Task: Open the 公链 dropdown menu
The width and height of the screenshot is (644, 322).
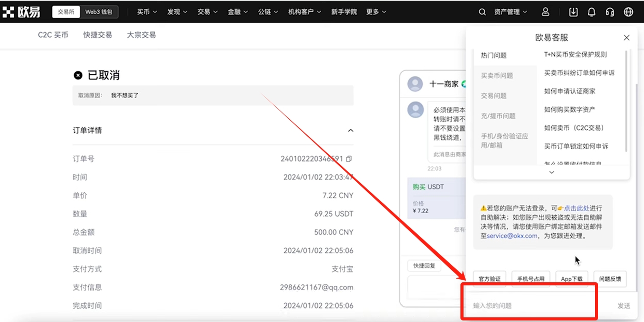Action: pos(268,12)
